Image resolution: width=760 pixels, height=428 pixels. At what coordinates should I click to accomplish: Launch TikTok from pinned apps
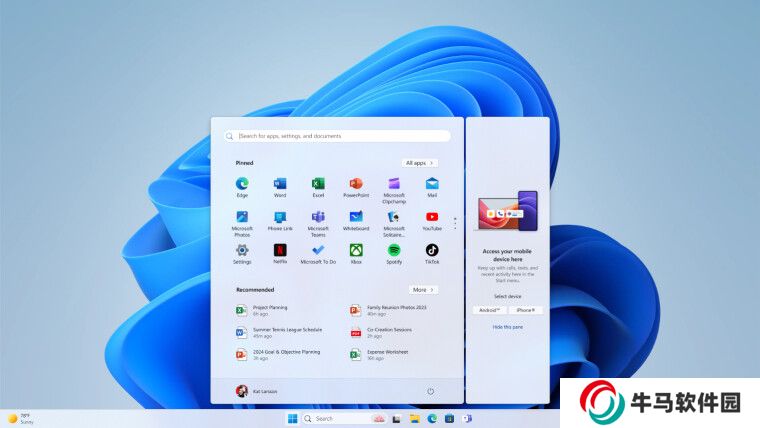point(432,250)
